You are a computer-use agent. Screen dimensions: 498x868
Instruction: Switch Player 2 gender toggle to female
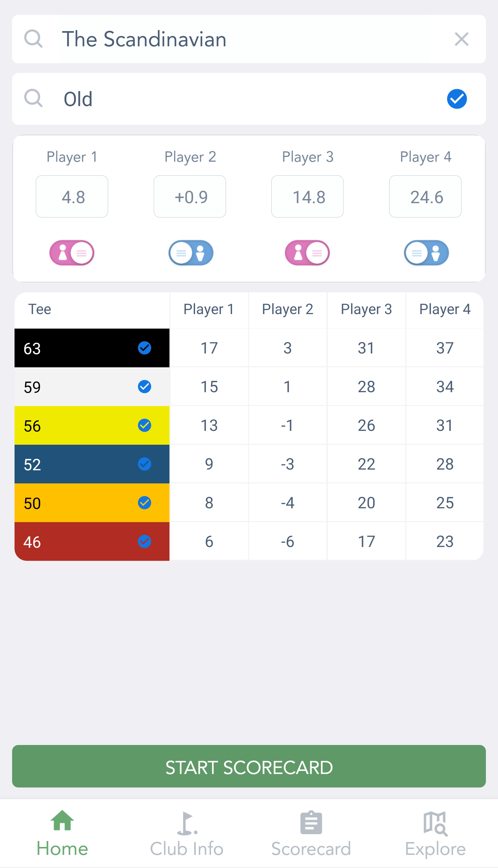[190, 253]
